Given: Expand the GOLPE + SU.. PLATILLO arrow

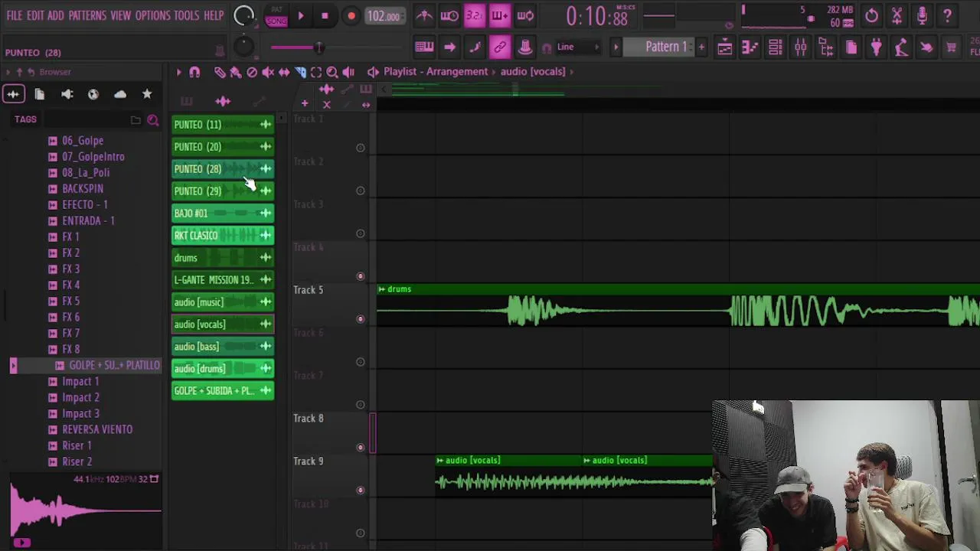Looking at the screenshot, I should (13, 366).
